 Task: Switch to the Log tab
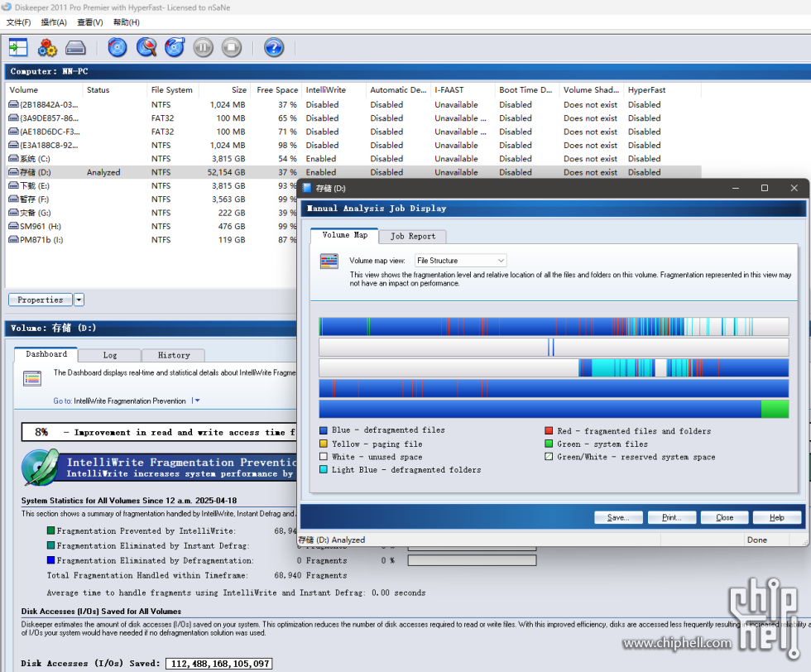(x=109, y=355)
